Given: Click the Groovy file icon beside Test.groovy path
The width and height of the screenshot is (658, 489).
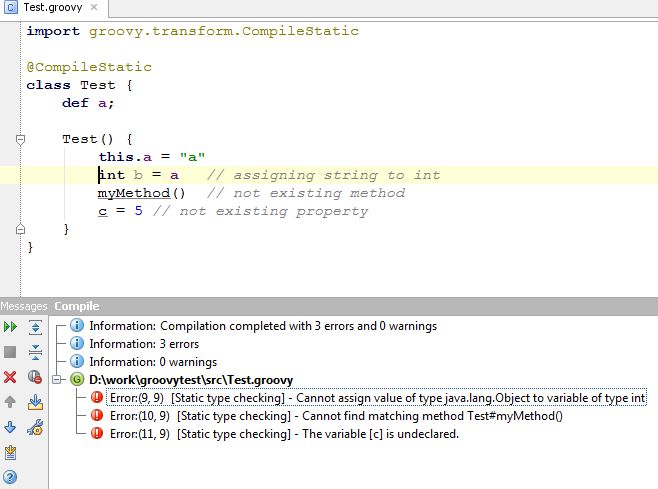Looking at the screenshot, I should point(77,379).
